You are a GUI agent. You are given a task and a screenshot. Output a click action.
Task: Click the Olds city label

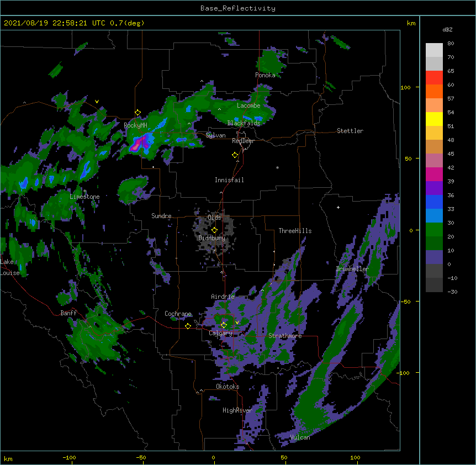point(214,218)
